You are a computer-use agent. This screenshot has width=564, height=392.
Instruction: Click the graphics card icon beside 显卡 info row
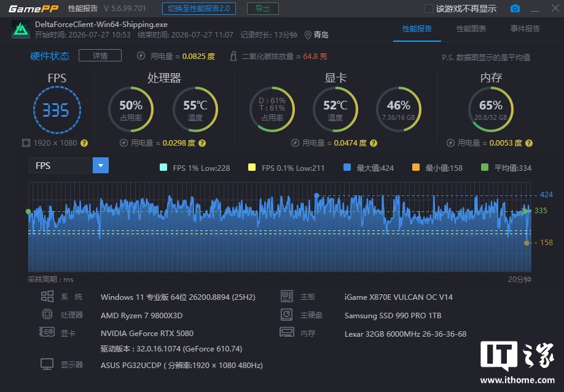(47, 332)
